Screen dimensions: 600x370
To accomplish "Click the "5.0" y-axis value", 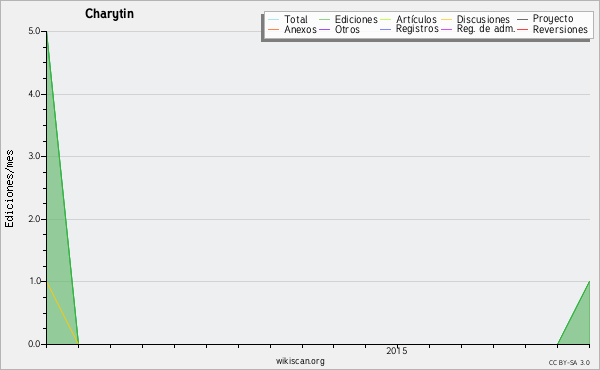I will [x=34, y=31].
